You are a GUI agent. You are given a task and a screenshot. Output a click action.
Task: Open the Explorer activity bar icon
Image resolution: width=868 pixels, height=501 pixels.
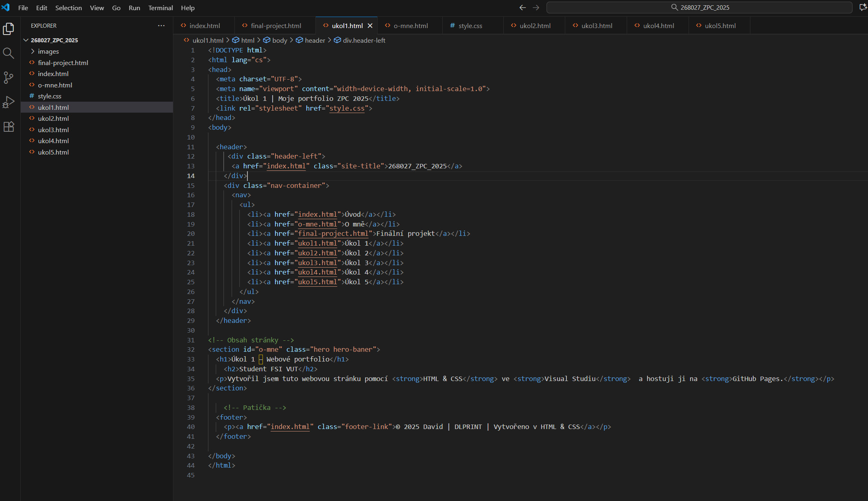coord(9,29)
